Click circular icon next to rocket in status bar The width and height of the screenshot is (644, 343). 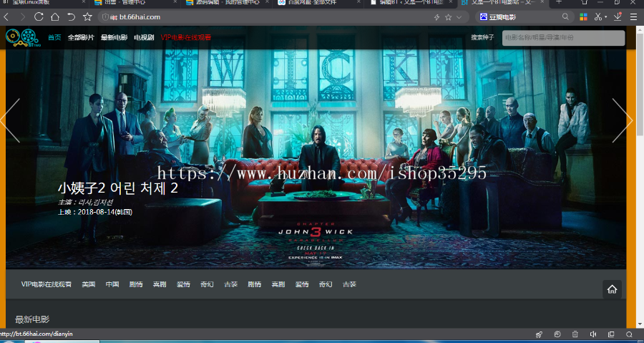coord(557,334)
